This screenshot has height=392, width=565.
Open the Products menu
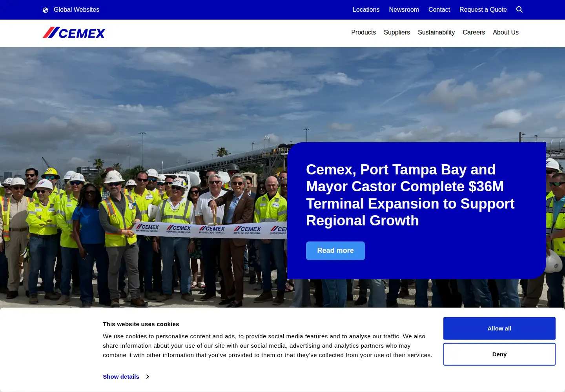363,33
